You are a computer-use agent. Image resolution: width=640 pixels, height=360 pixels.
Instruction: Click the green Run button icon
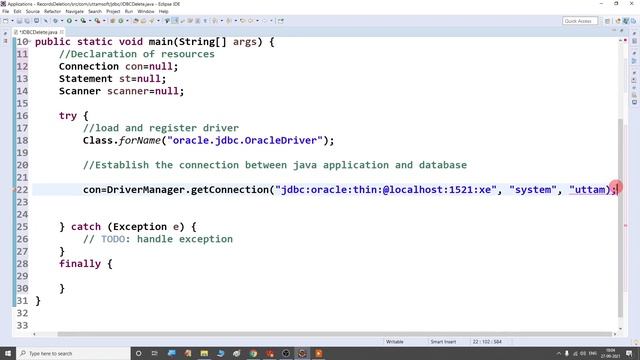[69, 21]
